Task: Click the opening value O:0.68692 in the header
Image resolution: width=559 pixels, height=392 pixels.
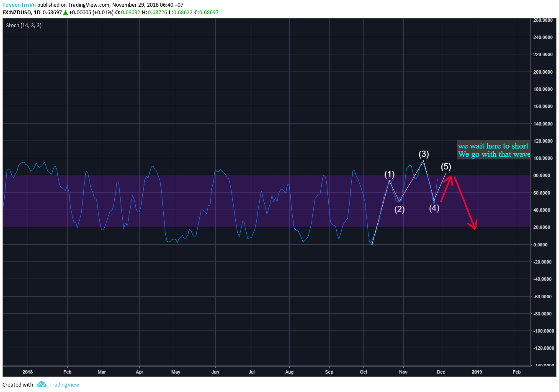Action: click(x=128, y=13)
